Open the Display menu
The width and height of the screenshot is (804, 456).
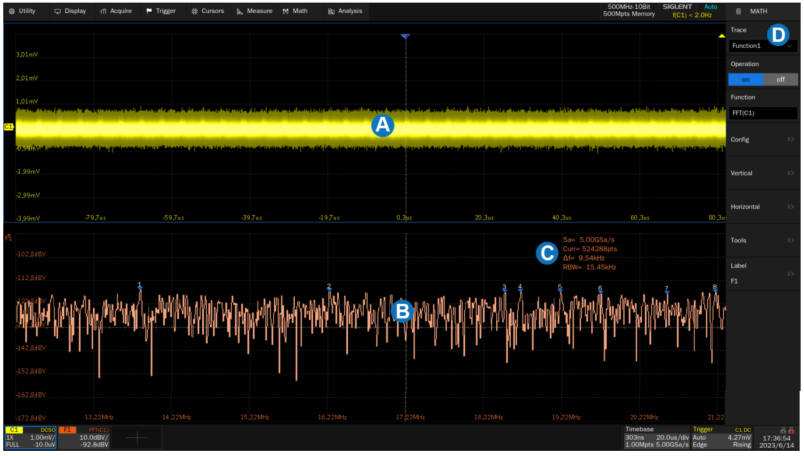[69, 10]
